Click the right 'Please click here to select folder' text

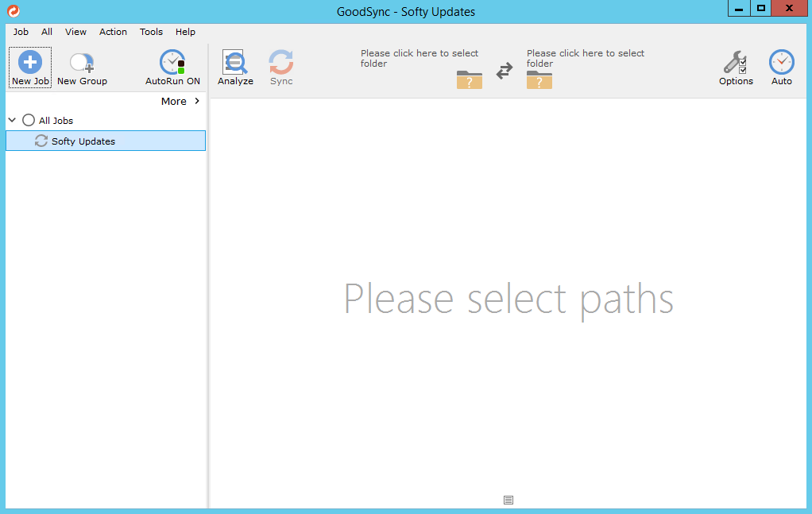[586, 58]
